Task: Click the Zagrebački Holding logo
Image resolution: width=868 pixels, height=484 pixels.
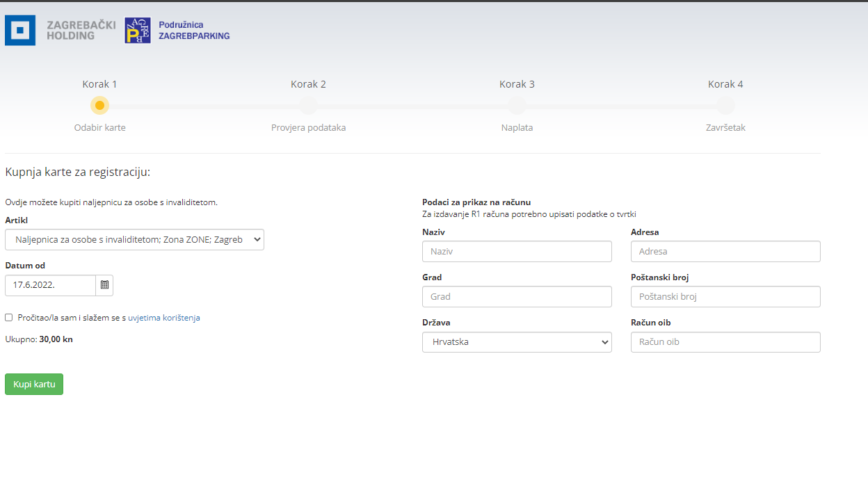Action: point(20,30)
